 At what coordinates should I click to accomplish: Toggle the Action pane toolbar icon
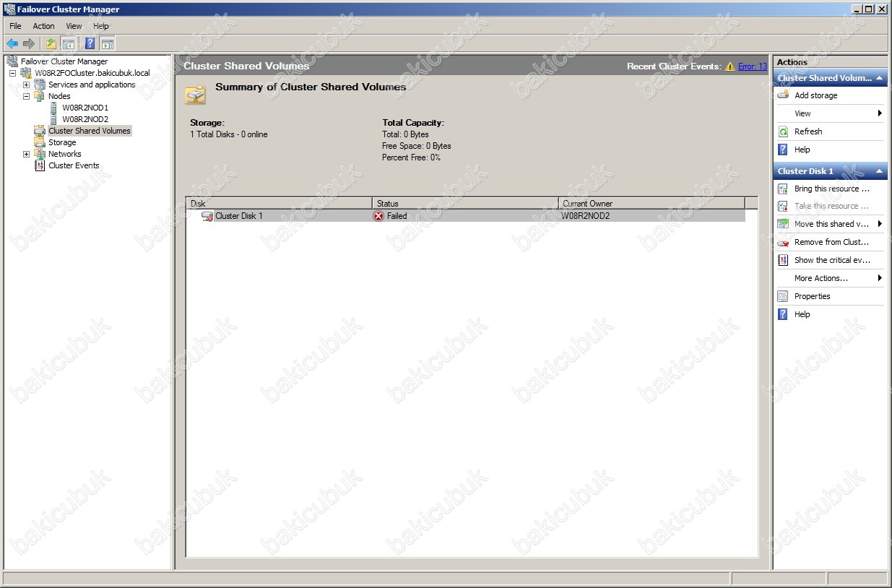coord(108,44)
